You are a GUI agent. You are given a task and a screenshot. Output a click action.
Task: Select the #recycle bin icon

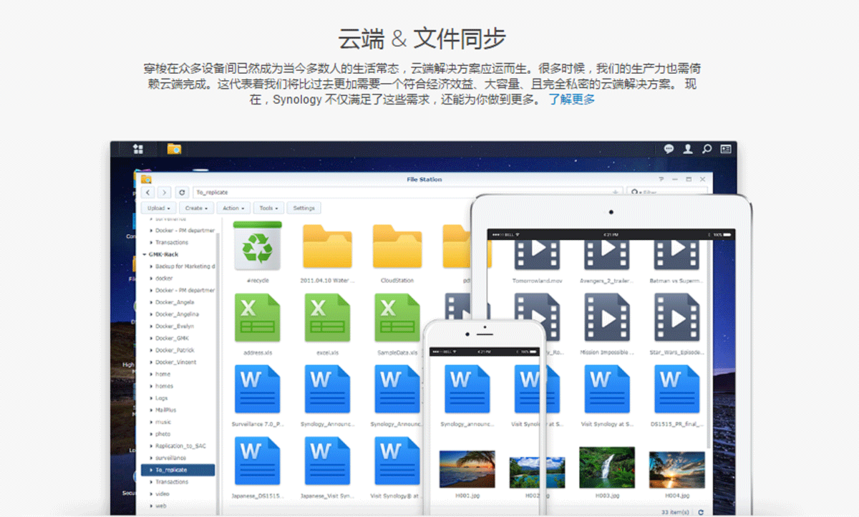(257, 245)
